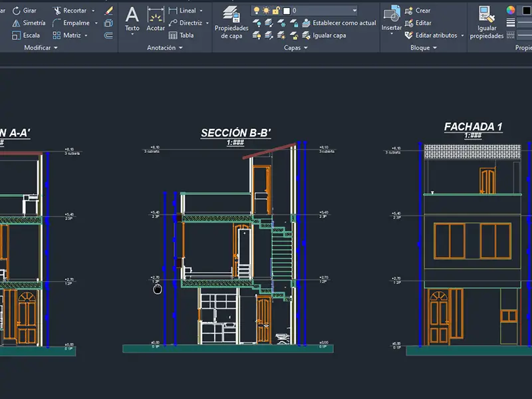This screenshot has width=532, height=399.
Task: Expand the Recortar dropdown arrow
Action: pos(92,11)
